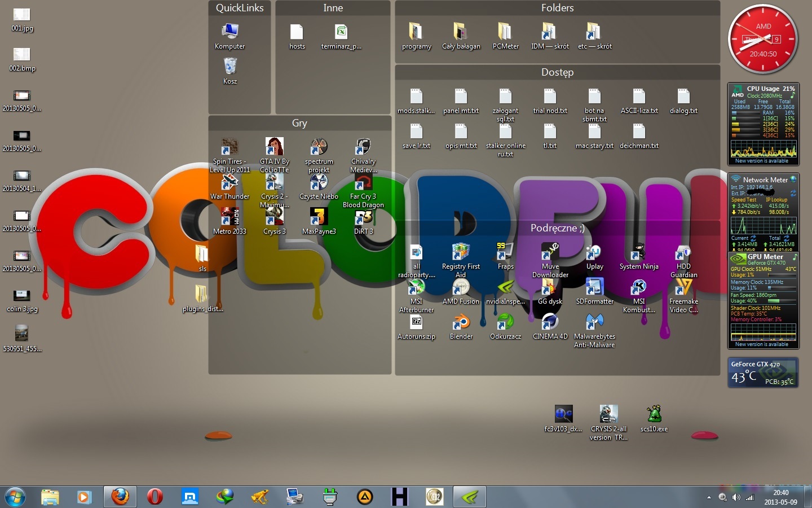Open colin 3.jpg image
Screen dimensions: 812x508
(22, 300)
